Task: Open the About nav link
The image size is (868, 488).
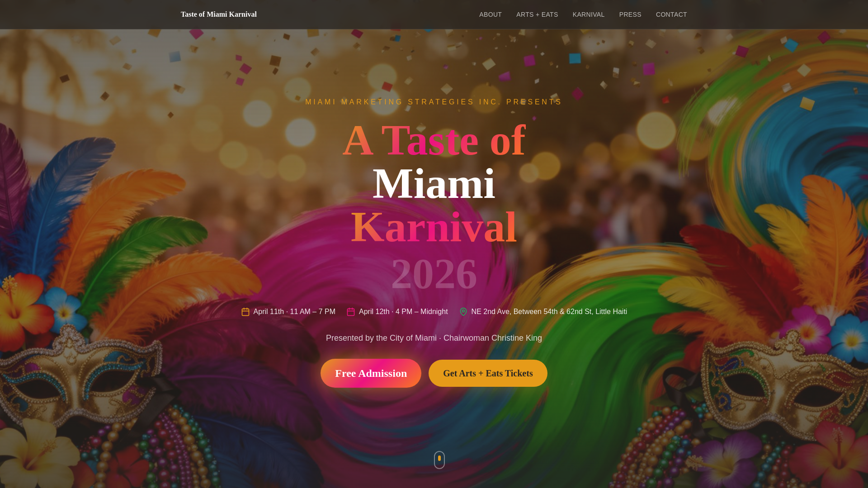Action: coord(491,14)
